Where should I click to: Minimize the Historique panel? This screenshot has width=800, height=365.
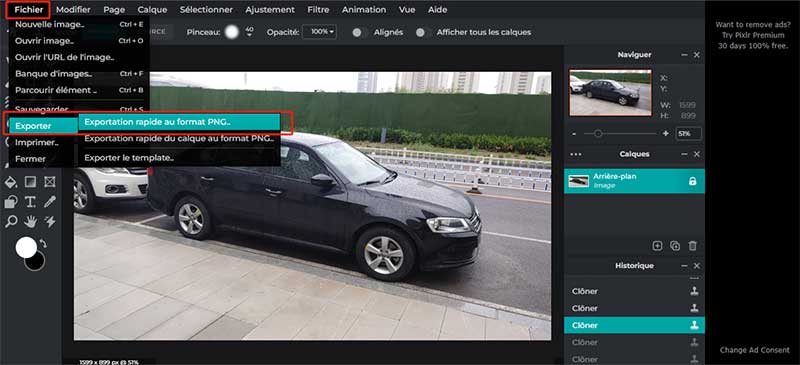pos(684,266)
